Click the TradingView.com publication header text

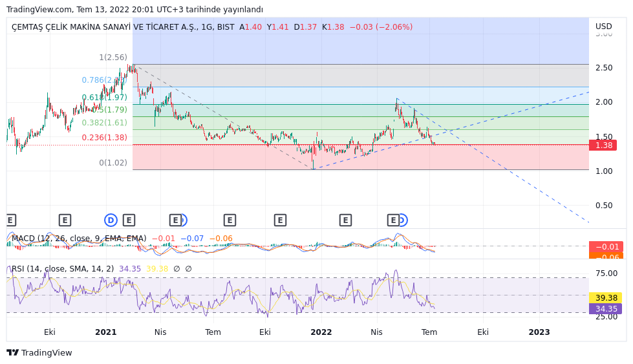pos(134,9)
